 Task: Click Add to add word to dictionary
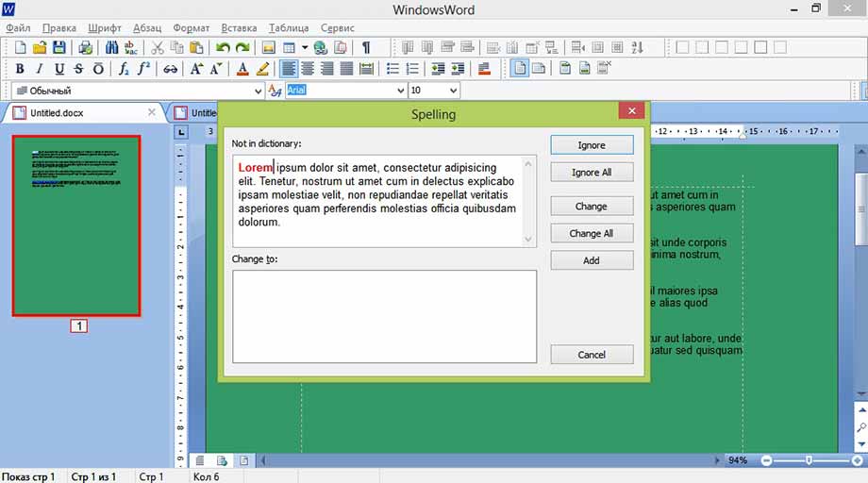point(592,260)
